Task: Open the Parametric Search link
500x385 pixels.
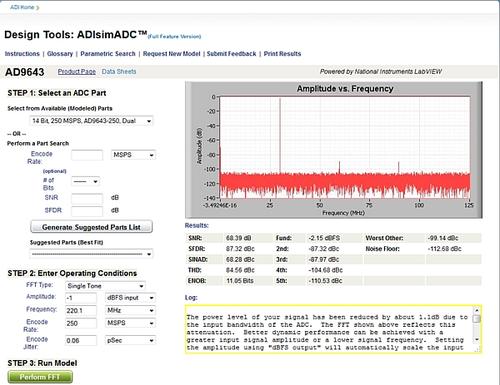Action: pos(108,54)
